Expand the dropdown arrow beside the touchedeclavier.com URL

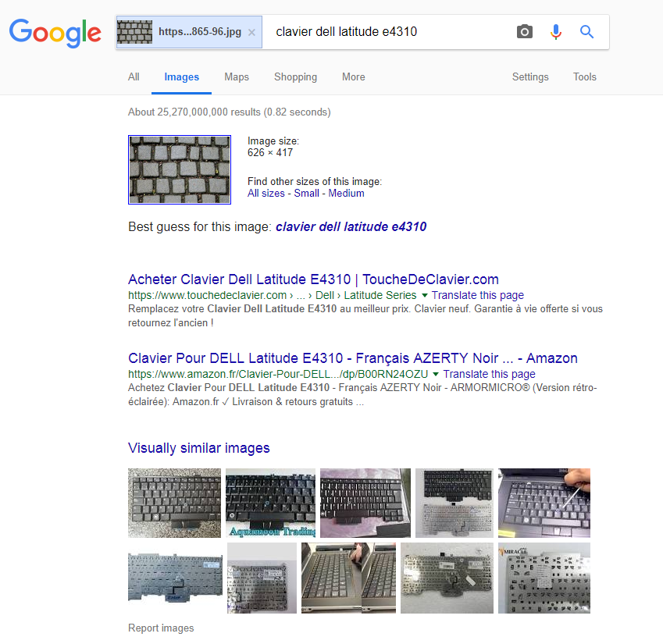click(425, 295)
